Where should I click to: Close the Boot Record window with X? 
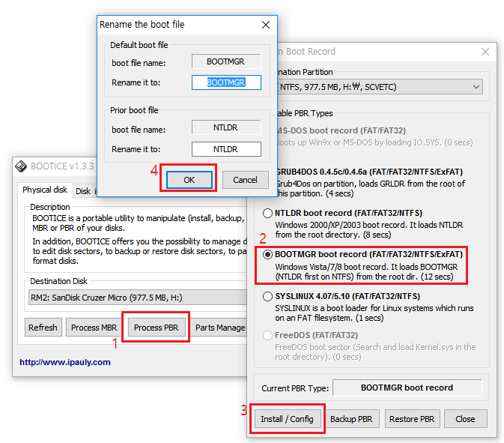pyautogui.click(x=485, y=52)
